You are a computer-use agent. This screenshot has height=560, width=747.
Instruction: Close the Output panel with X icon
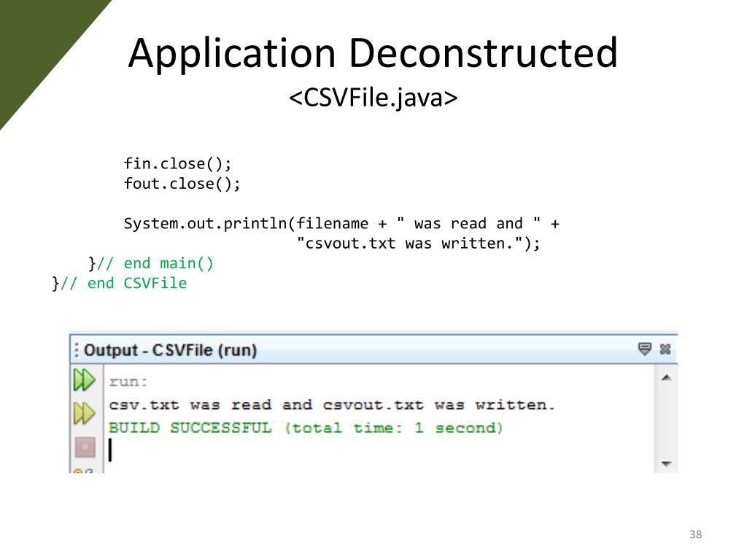click(x=665, y=349)
